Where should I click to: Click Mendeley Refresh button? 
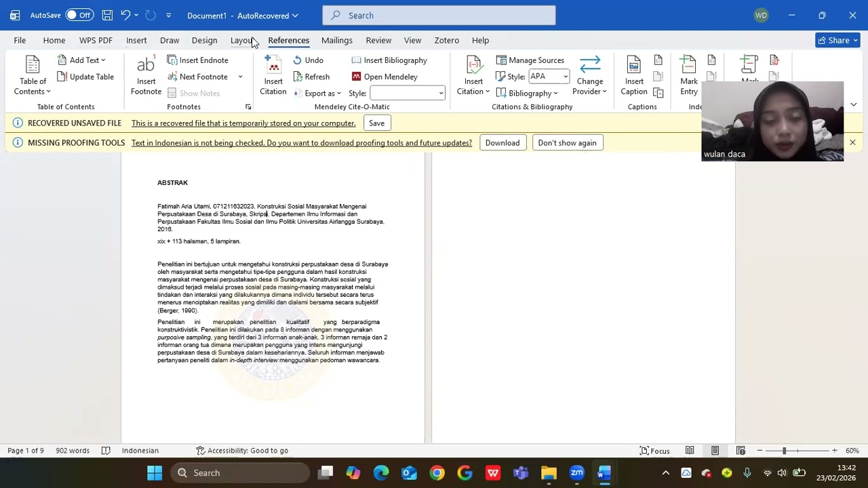311,77
